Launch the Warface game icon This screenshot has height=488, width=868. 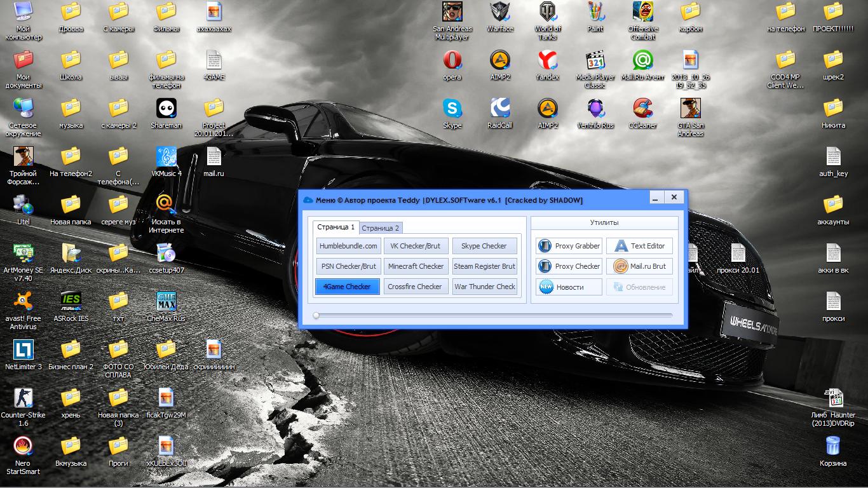tap(500, 17)
